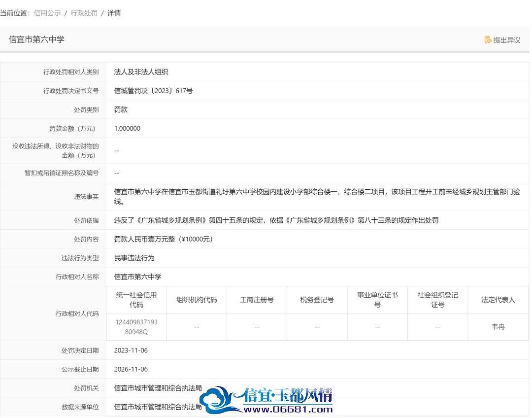Go to 信用公示 breadcrumb

pyautogui.click(x=47, y=13)
